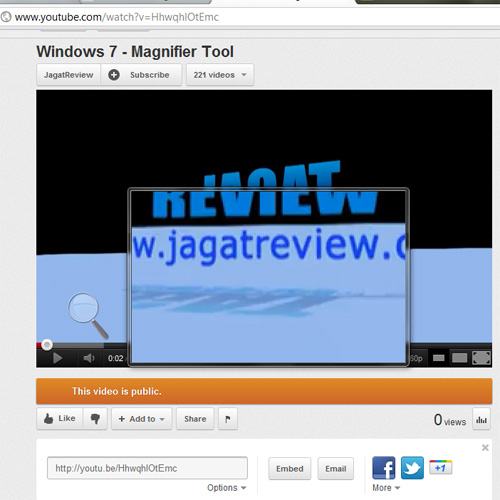
Task: Click the Share button
Action: [195, 419]
